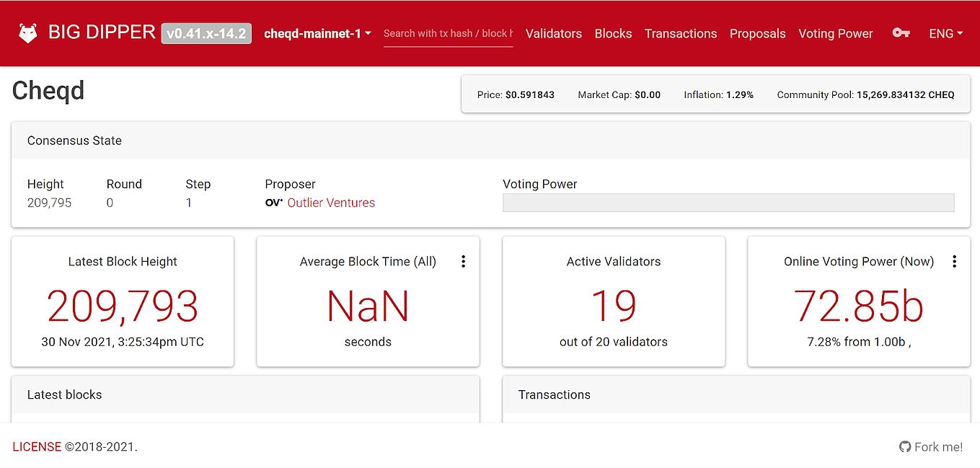Open the Blocks section

[x=613, y=33]
